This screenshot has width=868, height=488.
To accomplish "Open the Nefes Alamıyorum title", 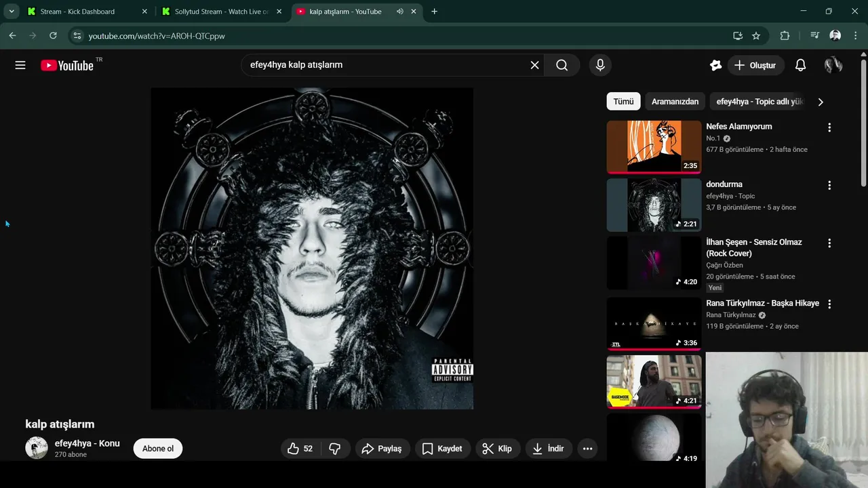I will (x=739, y=127).
